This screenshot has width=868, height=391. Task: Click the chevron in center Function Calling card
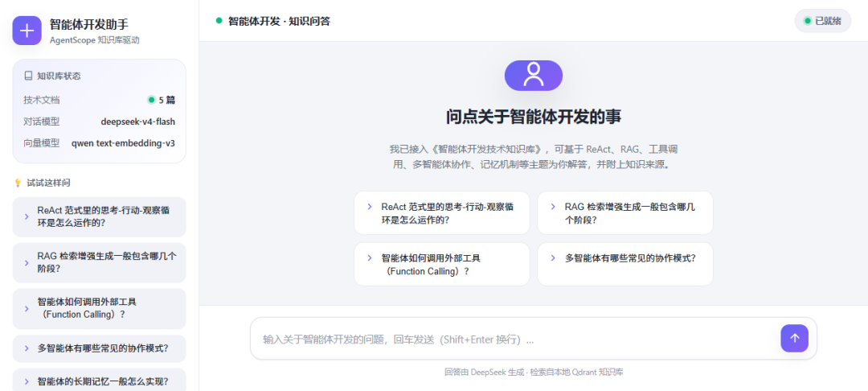[x=369, y=258]
